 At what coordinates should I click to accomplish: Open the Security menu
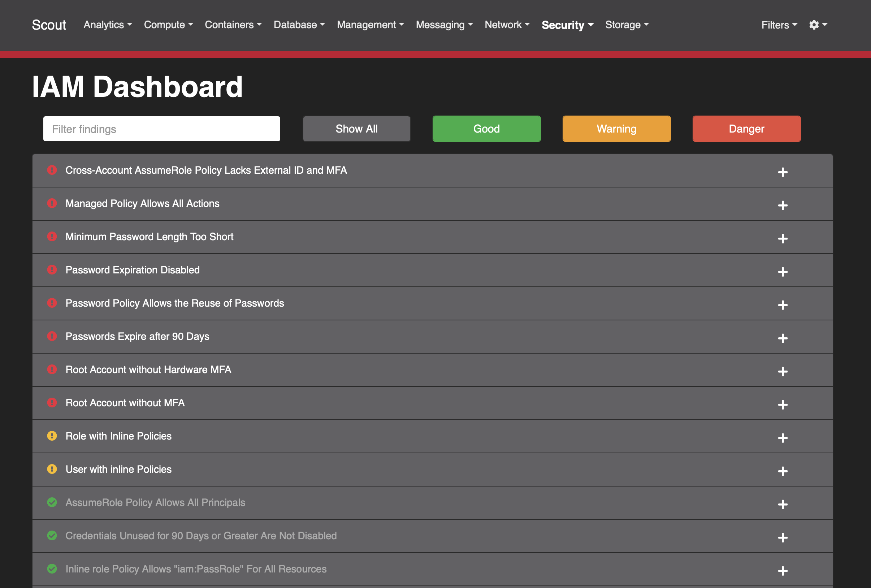tap(567, 25)
